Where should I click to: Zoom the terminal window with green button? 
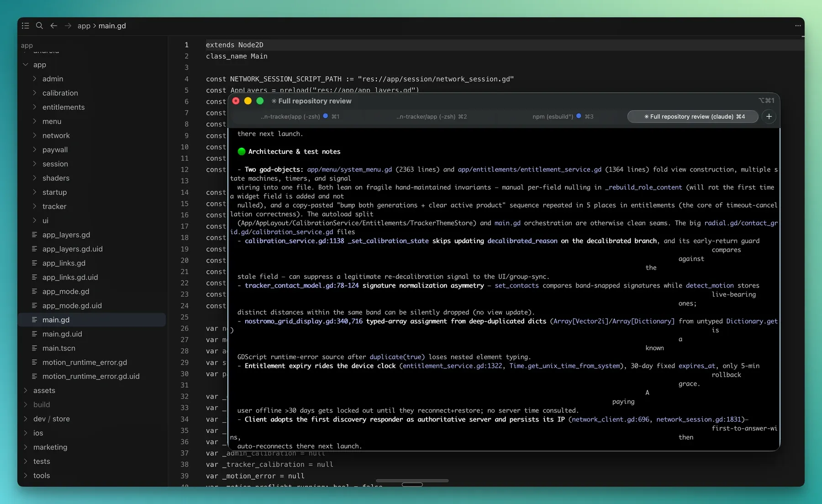[x=260, y=101]
